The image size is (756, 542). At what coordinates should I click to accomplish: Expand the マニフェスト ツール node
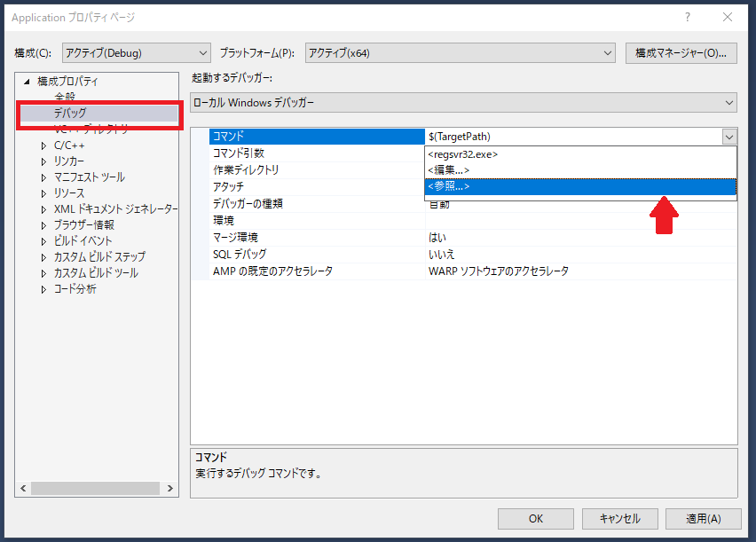pyautogui.click(x=44, y=177)
